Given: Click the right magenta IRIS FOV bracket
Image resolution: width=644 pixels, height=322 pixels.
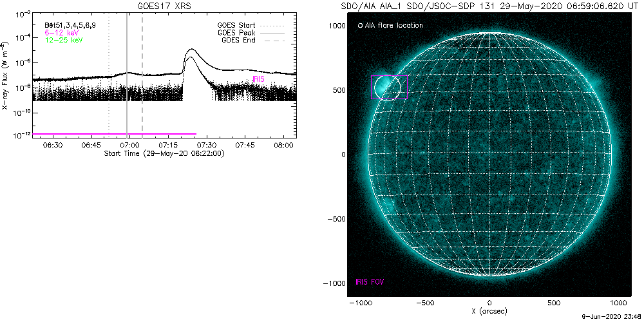Looking at the screenshot, I should point(408,87).
